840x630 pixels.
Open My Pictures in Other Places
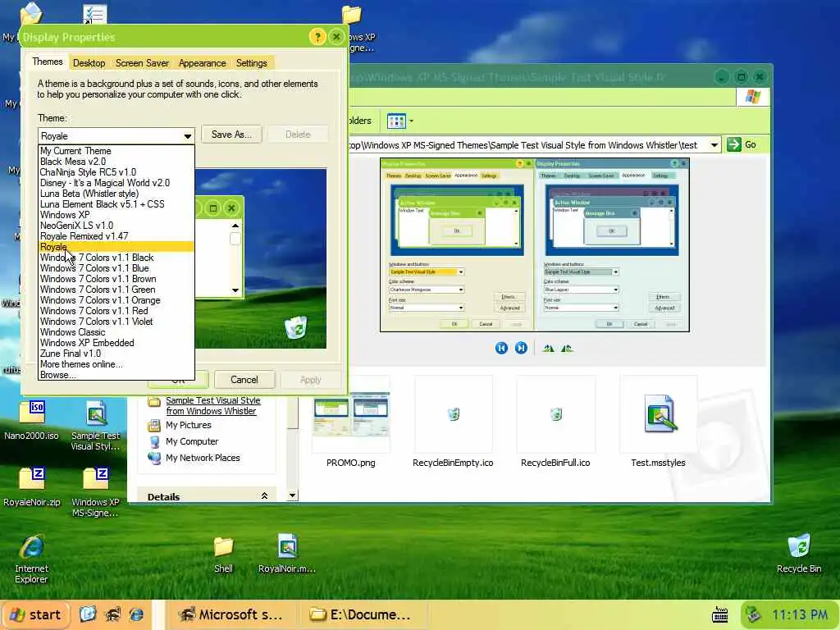pyautogui.click(x=189, y=425)
